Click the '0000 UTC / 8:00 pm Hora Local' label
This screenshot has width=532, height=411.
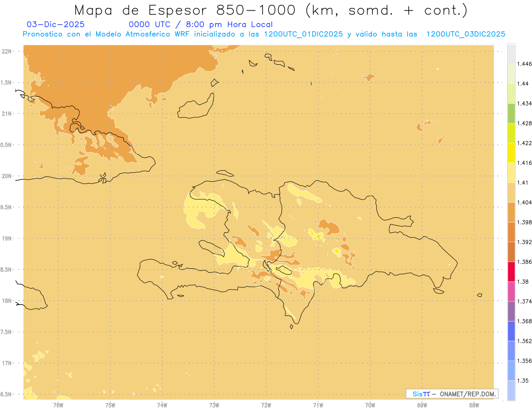(x=200, y=25)
